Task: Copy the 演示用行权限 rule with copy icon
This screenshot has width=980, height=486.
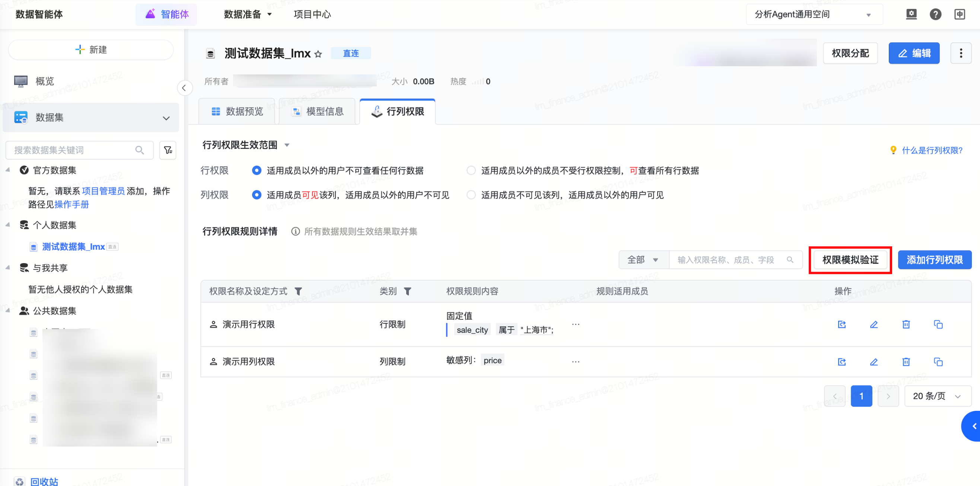Action: pos(938,324)
